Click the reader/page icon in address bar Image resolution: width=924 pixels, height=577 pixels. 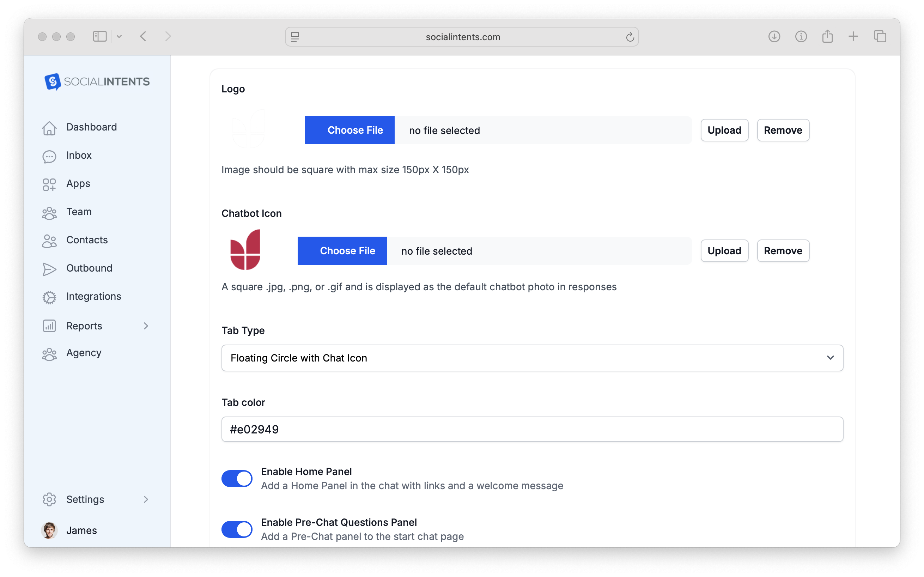[295, 37]
